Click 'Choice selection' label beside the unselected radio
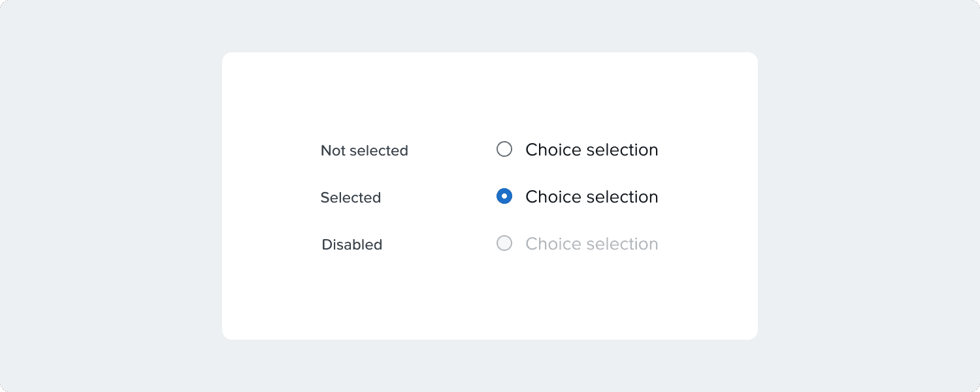Screen dimensions: 980x392 (591, 150)
